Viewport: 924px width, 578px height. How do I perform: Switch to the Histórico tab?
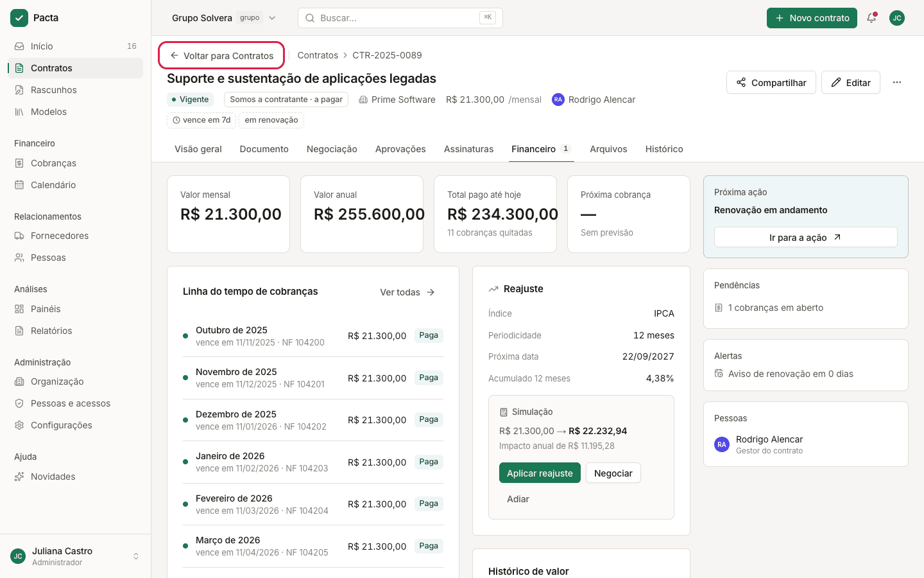[x=664, y=149]
